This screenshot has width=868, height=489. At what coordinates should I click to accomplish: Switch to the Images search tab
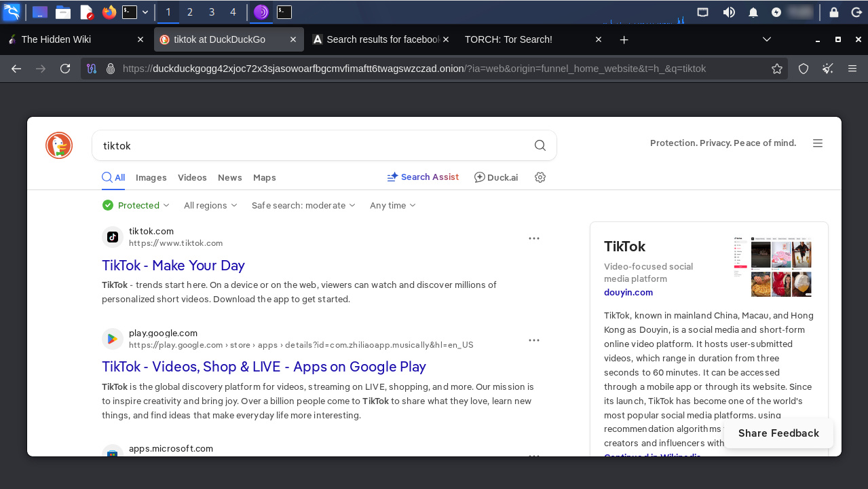151,177
